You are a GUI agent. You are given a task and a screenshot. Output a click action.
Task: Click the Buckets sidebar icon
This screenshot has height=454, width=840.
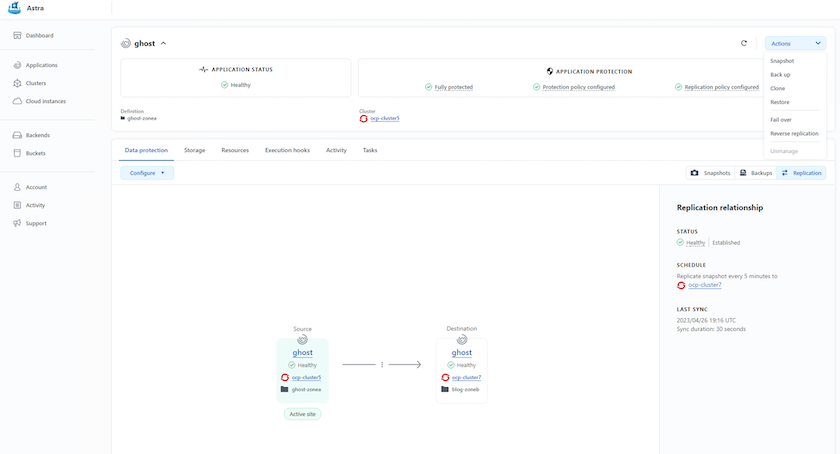(x=17, y=153)
